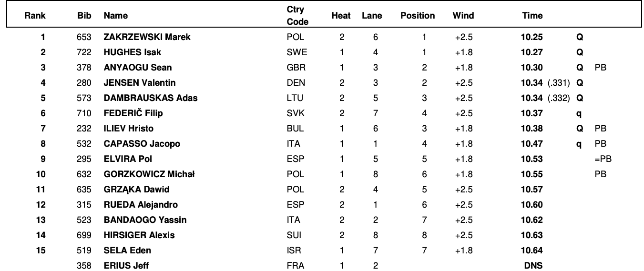Click the DNS entry for ERIUS Jeff

click(533, 266)
